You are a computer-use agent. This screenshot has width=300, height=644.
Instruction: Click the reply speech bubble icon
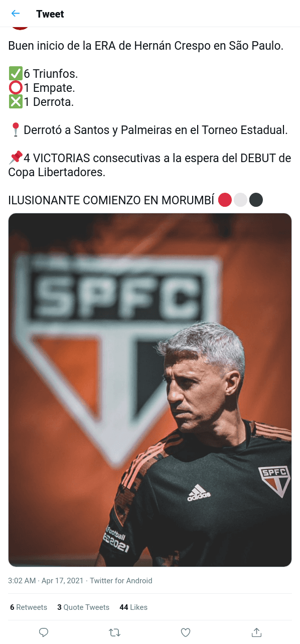tap(44, 632)
